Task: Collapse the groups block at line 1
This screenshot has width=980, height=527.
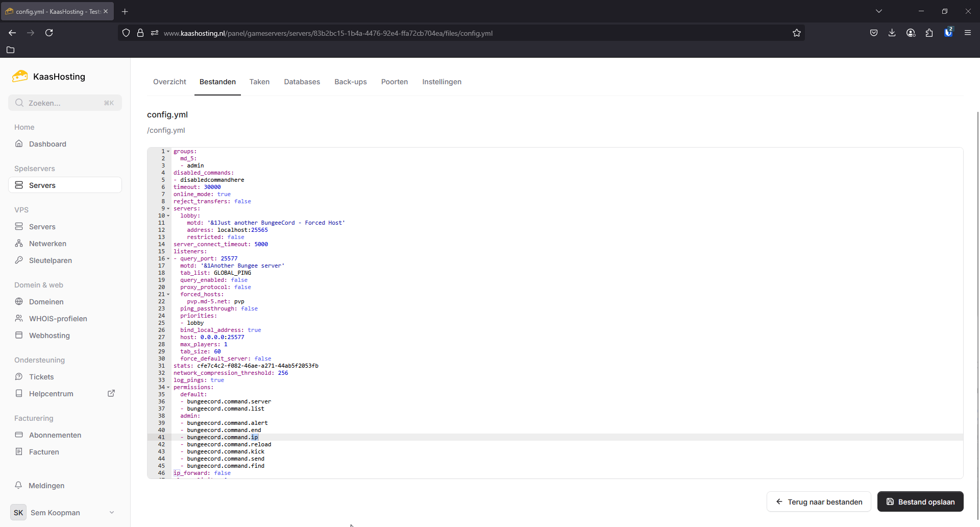Action: (168, 152)
